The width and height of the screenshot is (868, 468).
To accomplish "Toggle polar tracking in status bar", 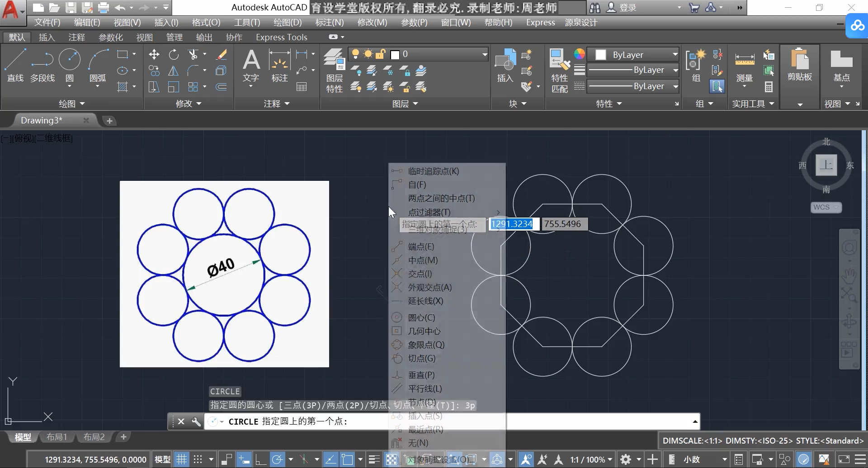I will click(278, 459).
